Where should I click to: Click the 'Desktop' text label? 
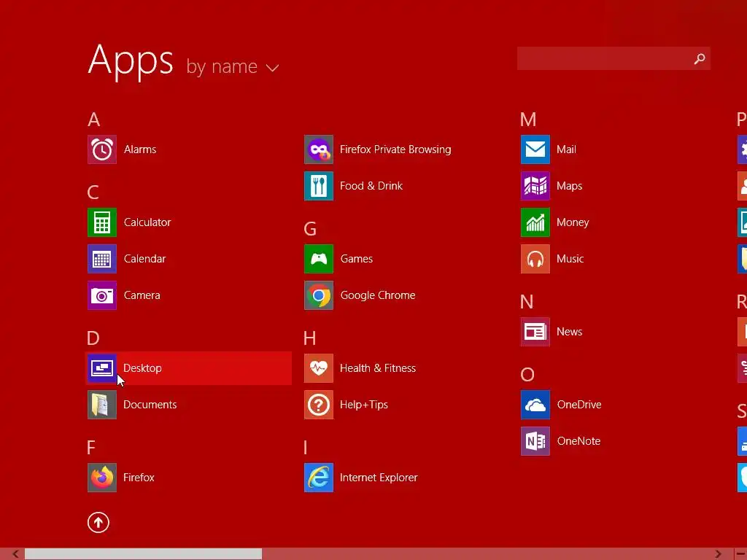tap(142, 368)
